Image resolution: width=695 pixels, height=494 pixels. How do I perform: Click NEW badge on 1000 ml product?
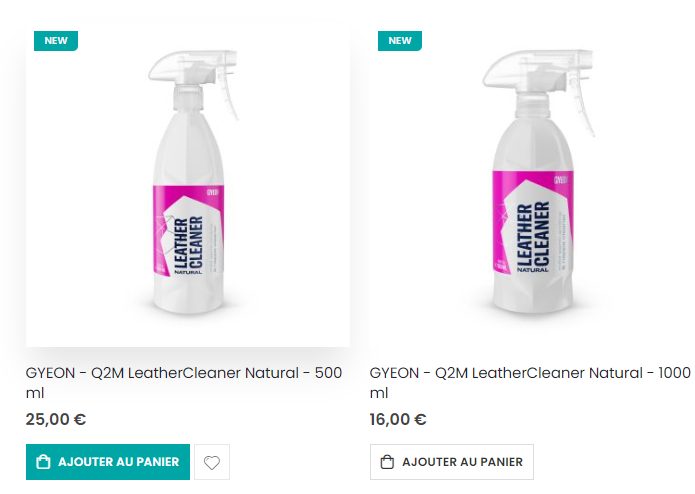tap(400, 41)
